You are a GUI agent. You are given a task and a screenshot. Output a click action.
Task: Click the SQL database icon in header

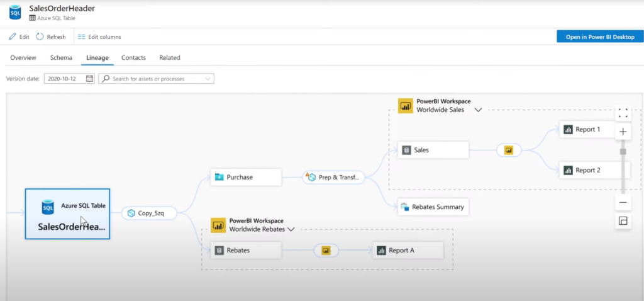[x=15, y=13]
